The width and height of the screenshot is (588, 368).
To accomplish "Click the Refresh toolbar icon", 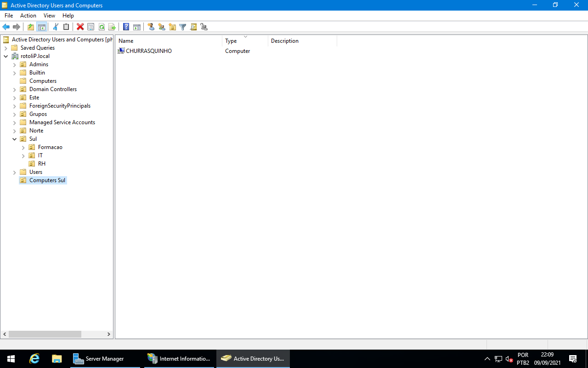I will [102, 27].
